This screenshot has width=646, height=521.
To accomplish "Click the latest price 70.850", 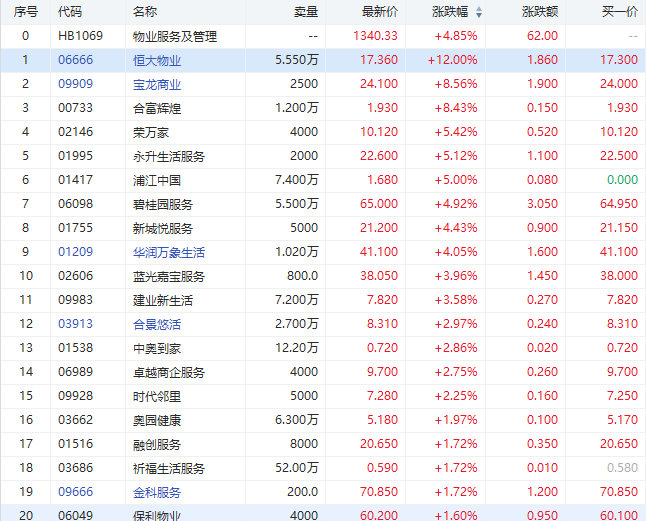I will (x=379, y=492).
